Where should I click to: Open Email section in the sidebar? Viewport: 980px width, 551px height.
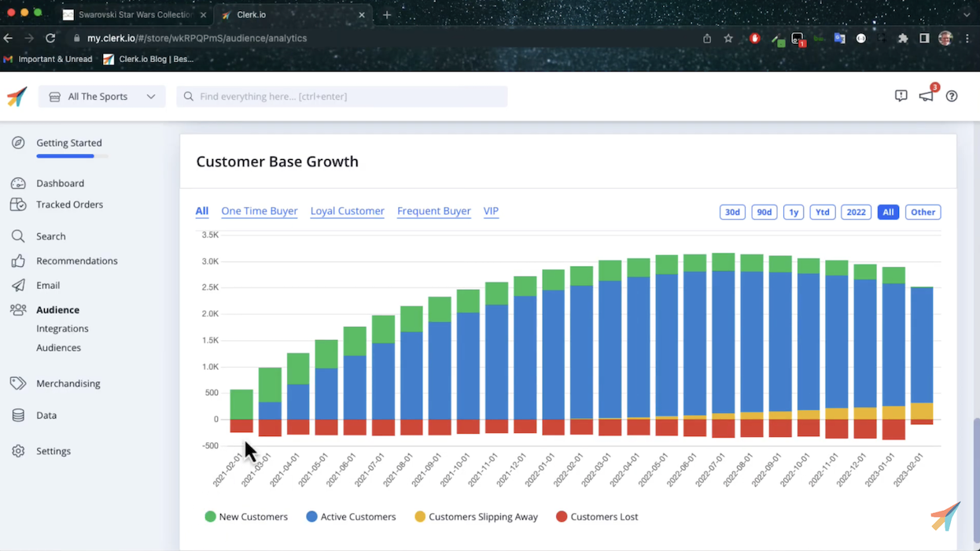click(48, 285)
